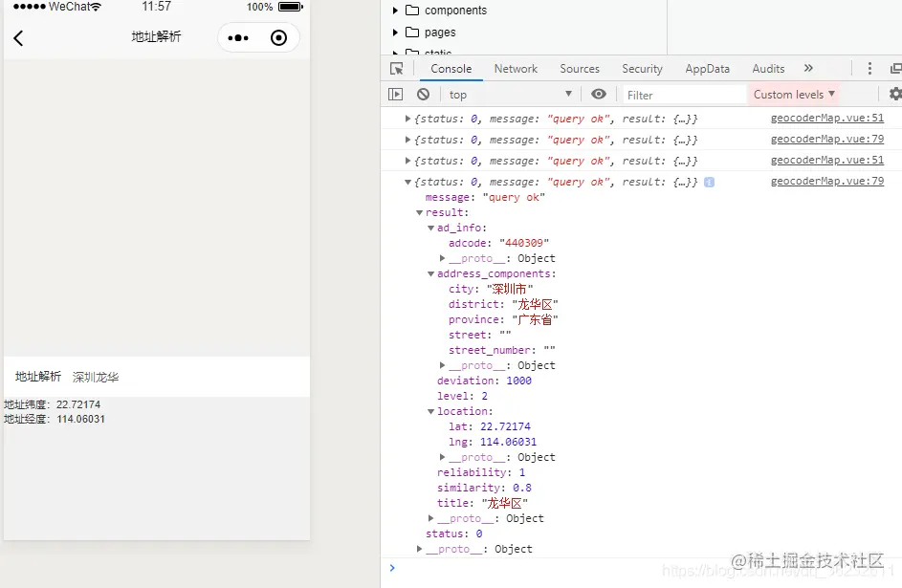Show more DevTools tabs chevron
This screenshot has height=588, width=902.
click(x=808, y=69)
